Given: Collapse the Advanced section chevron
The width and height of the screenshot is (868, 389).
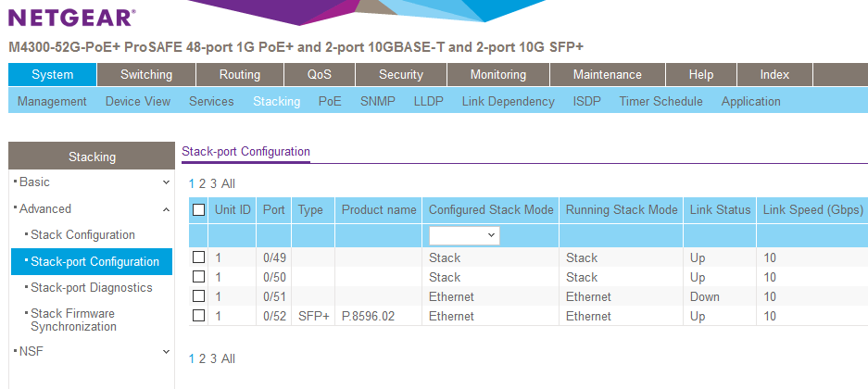Looking at the screenshot, I should [x=166, y=209].
